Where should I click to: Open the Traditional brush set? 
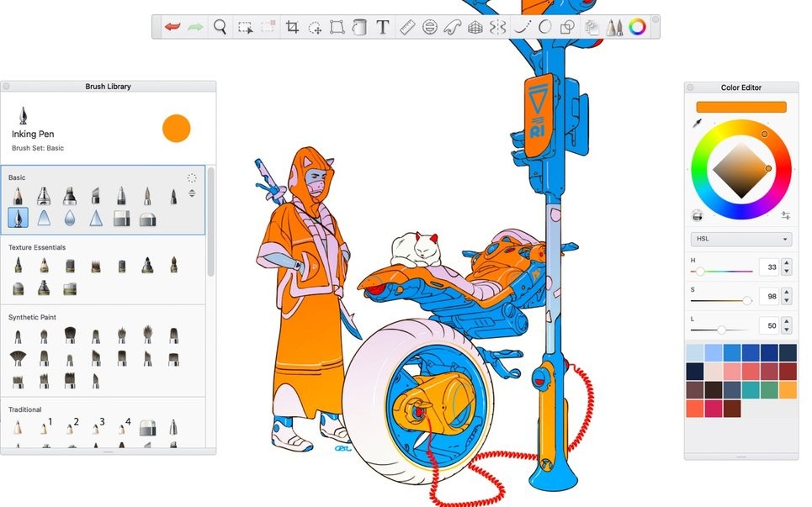click(25, 409)
